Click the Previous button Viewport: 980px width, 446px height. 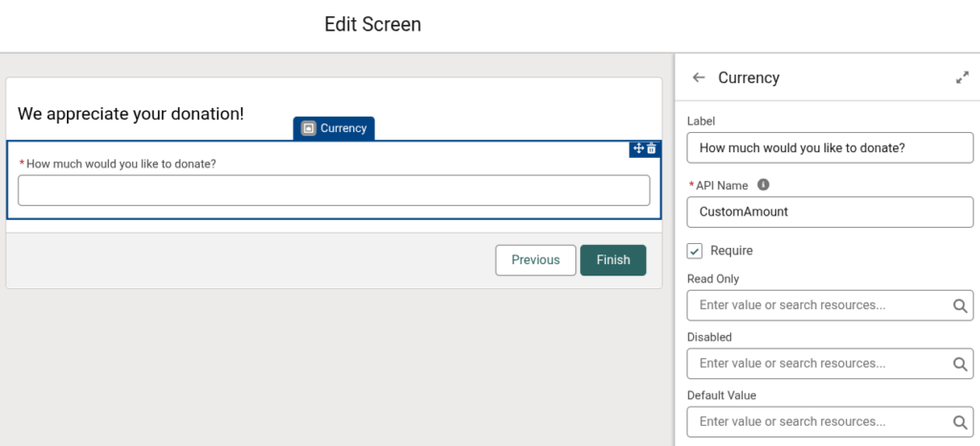[536, 260]
